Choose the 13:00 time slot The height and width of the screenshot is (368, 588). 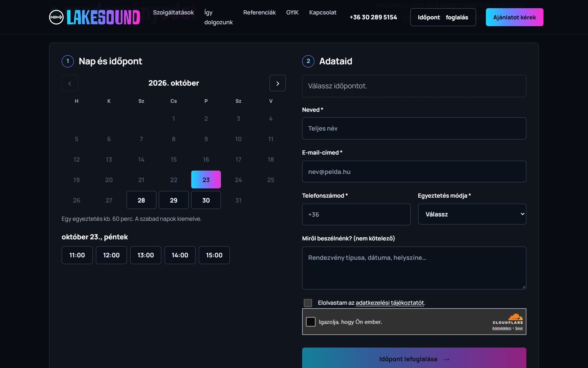click(x=146, y=255)
